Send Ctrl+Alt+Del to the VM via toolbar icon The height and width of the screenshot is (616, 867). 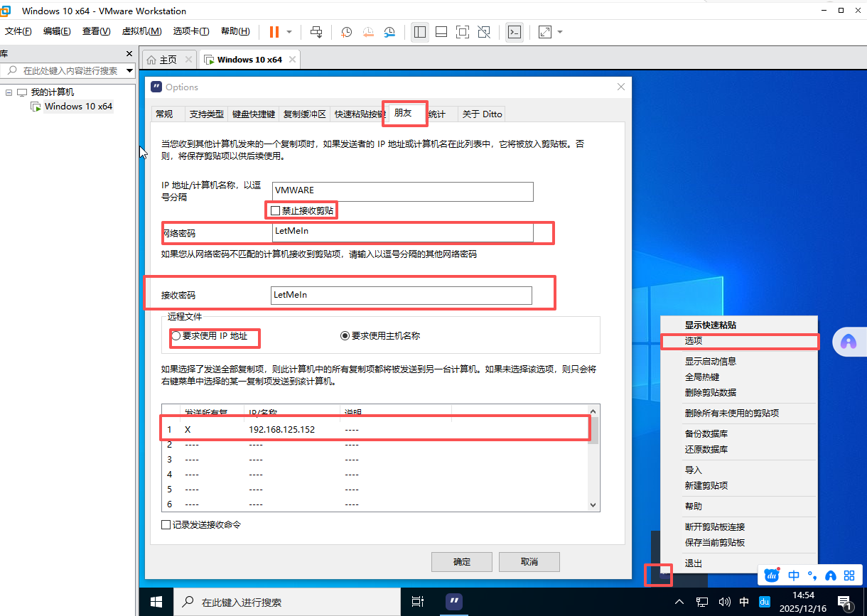pos(317,32)
